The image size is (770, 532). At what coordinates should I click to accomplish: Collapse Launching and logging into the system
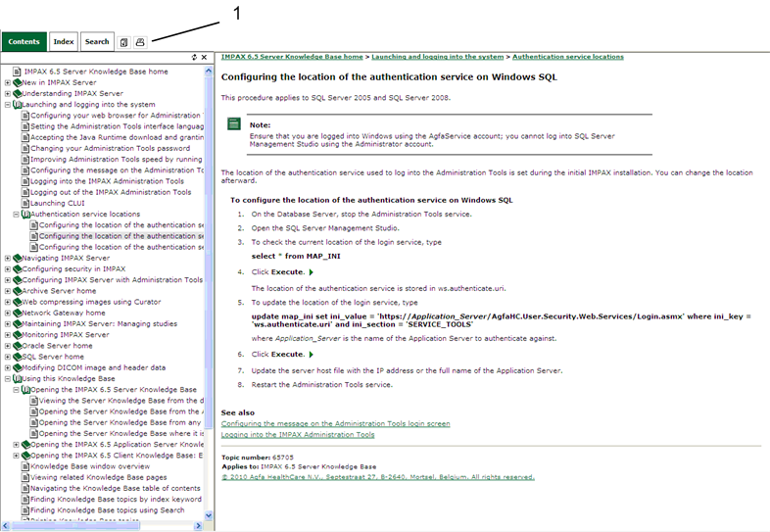pyautogui.click(x=8, y=105)
